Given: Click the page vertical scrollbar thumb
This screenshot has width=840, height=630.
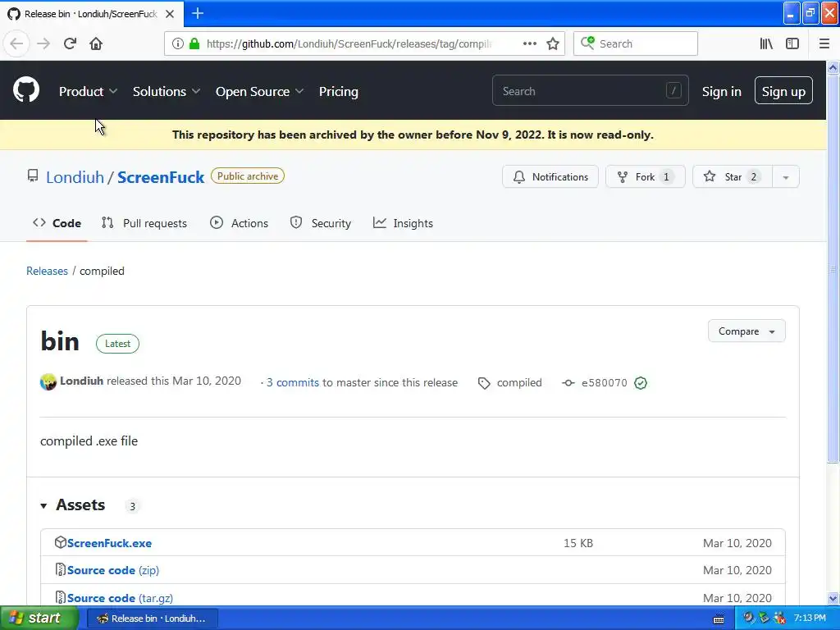Looking at the screenshot, I should 833,268.
